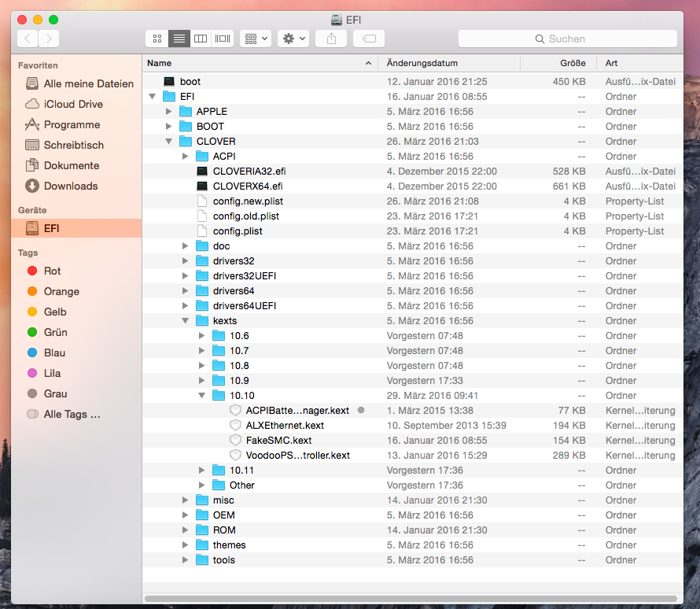Expand the ACPI folder
700x609 pixels.
click(186, 157)
